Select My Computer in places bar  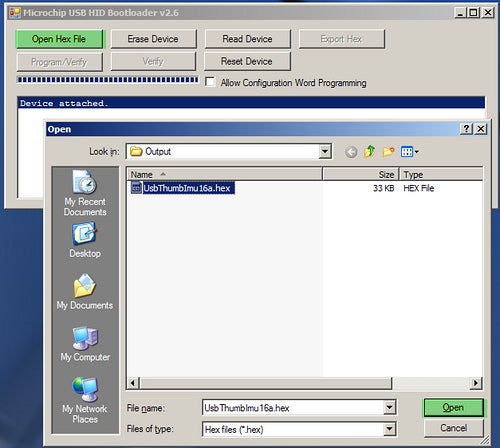point(85,344)
